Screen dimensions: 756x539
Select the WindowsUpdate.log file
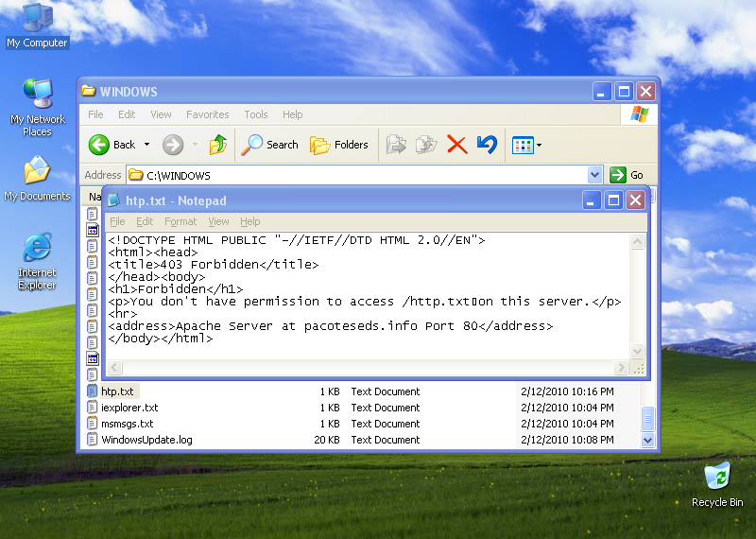point(146,440)
